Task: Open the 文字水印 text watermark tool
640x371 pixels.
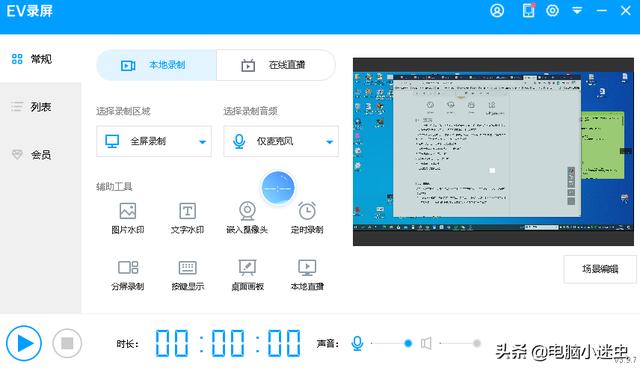Action: point(187,218)
